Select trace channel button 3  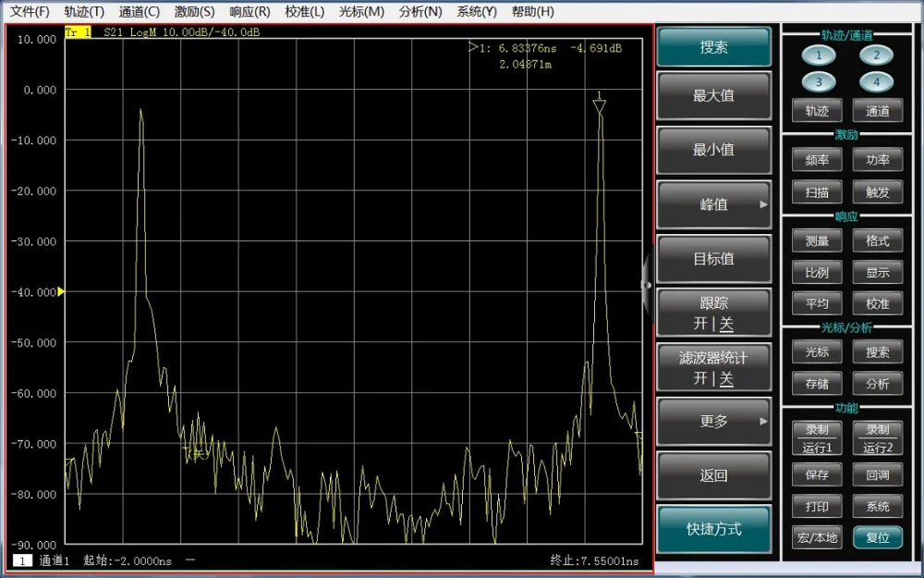click(x=818, y=82)
